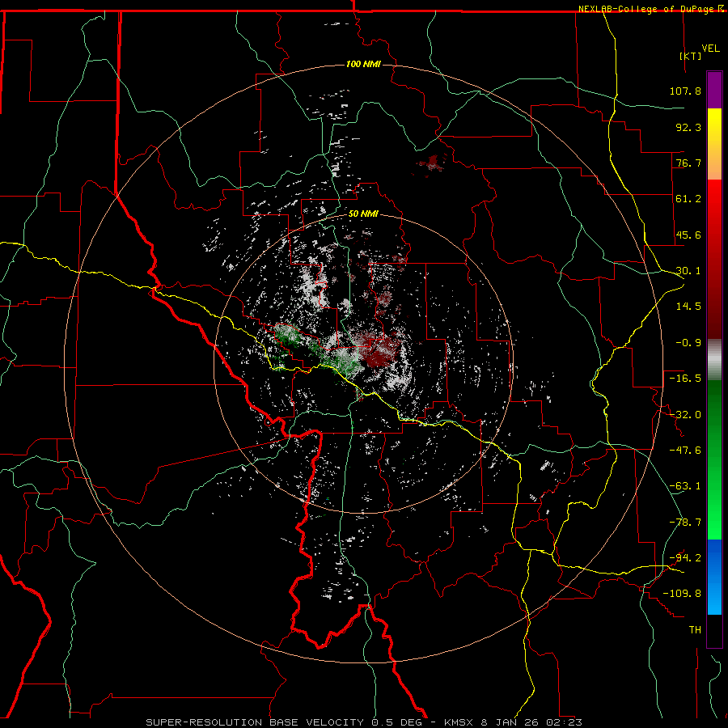Pick the green segment of color bar

click(714, 459)
